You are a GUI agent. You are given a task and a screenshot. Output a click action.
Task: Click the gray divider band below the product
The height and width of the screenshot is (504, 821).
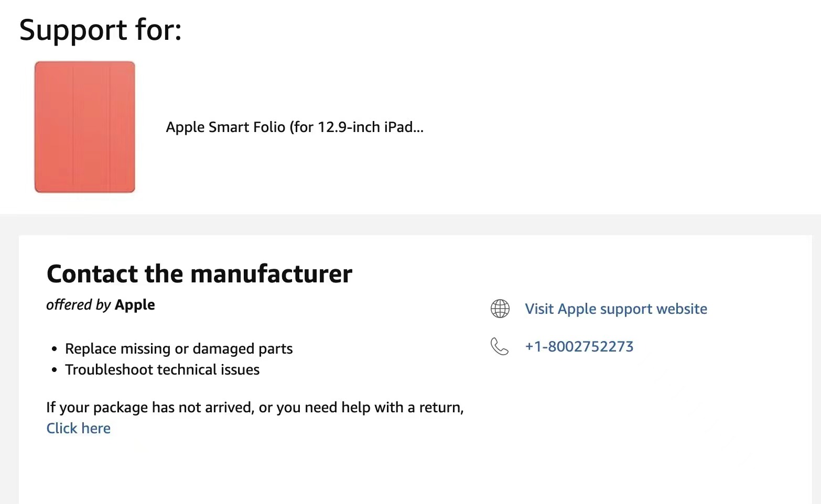410,224
